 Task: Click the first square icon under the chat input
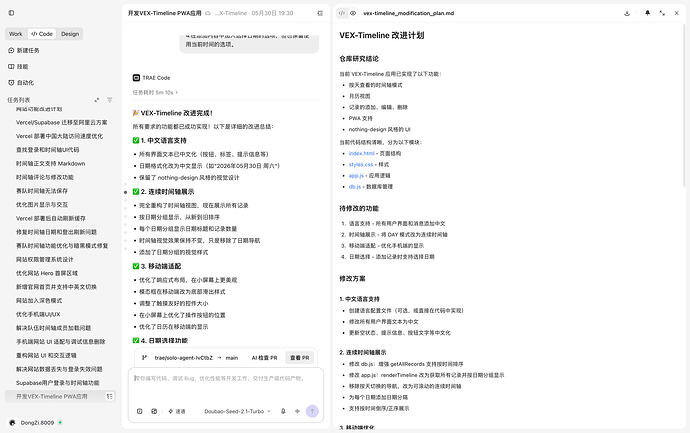(x=139, y=411)
